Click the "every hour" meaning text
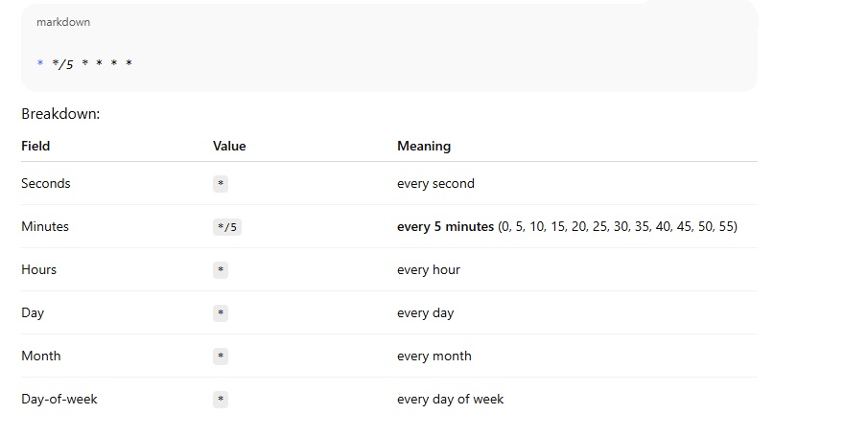 (x=428, y=270)
